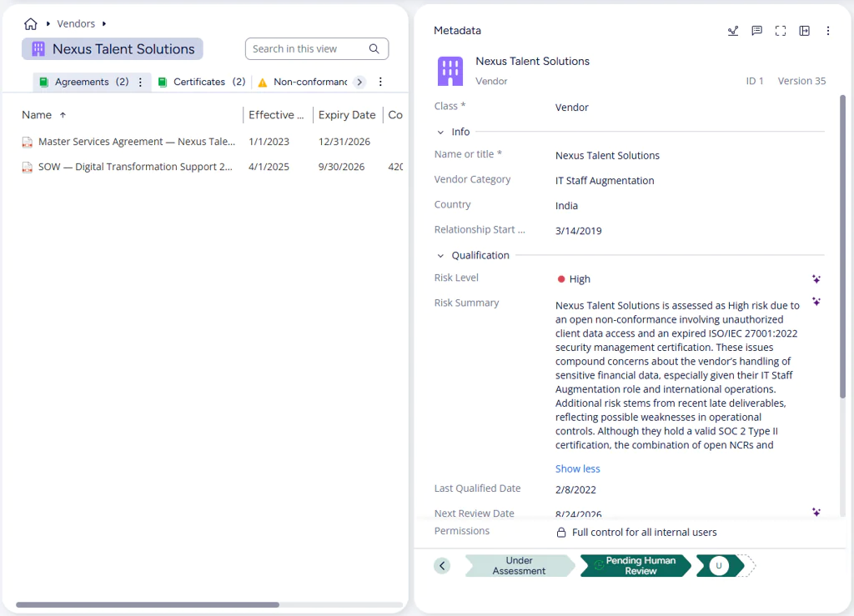
Task: Click the AI sparkle icon beside Risk Level
Action: [816, 279]
